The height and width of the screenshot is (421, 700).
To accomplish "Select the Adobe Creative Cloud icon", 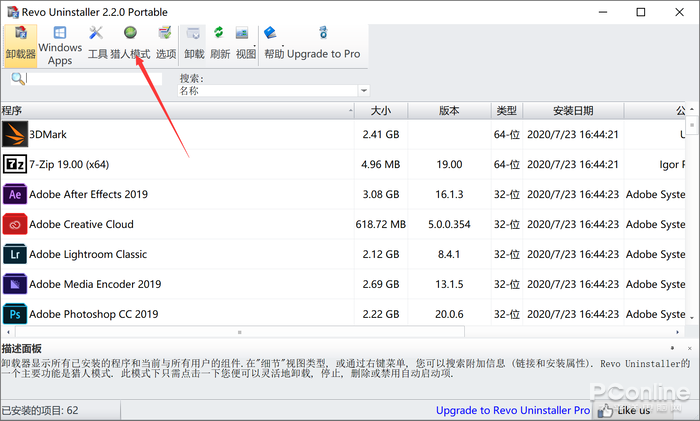I will [x=15, y=224].
